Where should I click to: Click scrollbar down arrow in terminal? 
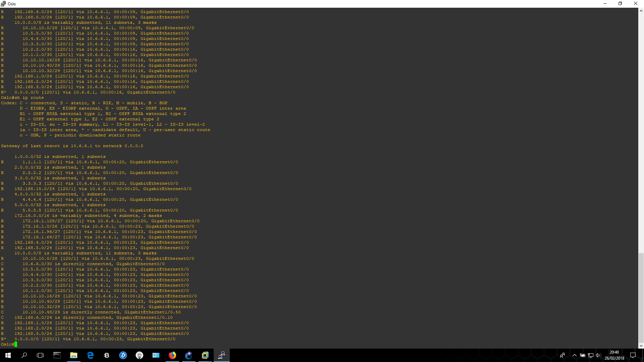tap(641, 346)
